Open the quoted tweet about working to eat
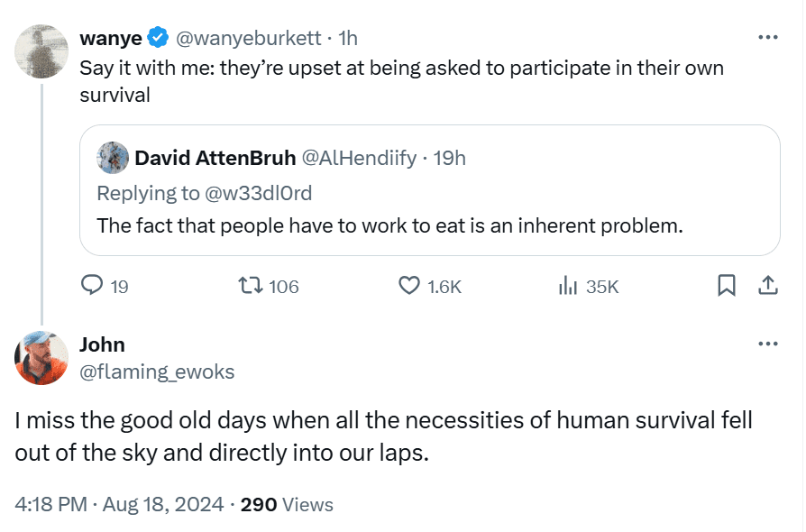Viewport: 806px width, 532px height. click(x=429, y=225)
